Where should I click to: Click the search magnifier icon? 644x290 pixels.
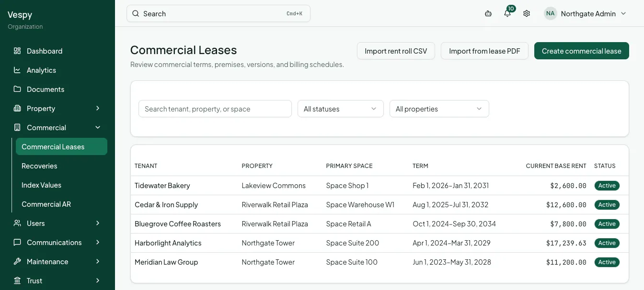136,13
